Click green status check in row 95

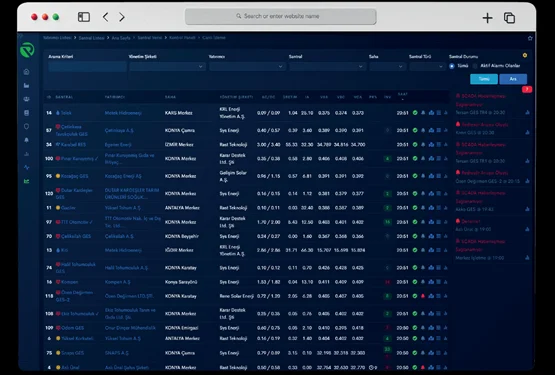tap(415, 176)
